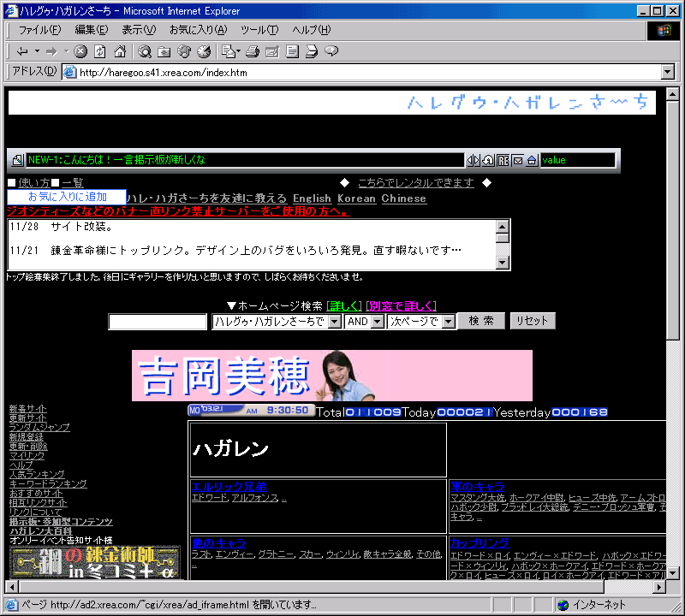The height and width of the screenshot is (616, 685).
Task: Open the ランダムジャンプ sidebar link
Action: [x=39, y=428]
